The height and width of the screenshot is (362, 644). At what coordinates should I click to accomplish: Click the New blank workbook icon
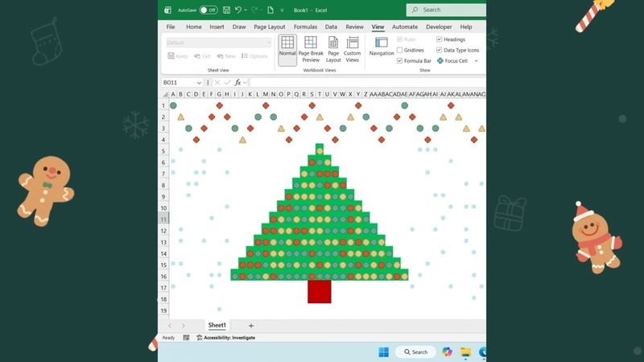pos(270,10)
